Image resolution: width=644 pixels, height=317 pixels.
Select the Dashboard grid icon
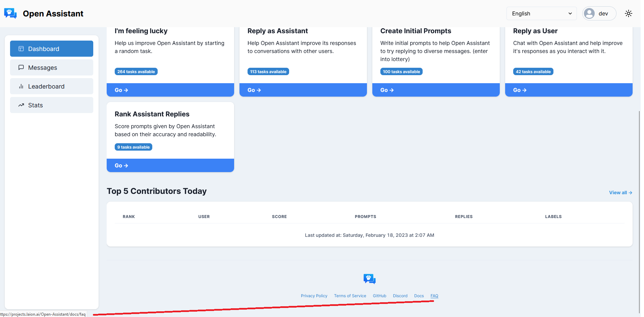point(21,49)
